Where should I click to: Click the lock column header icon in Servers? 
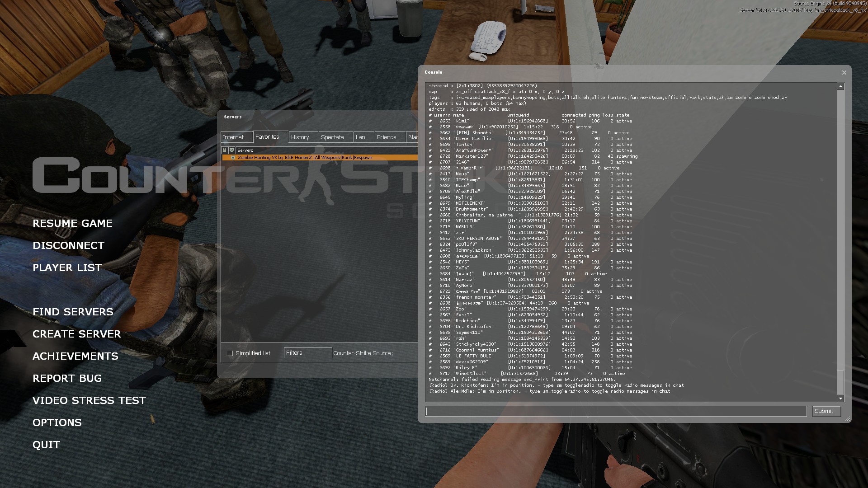point(224,150)
